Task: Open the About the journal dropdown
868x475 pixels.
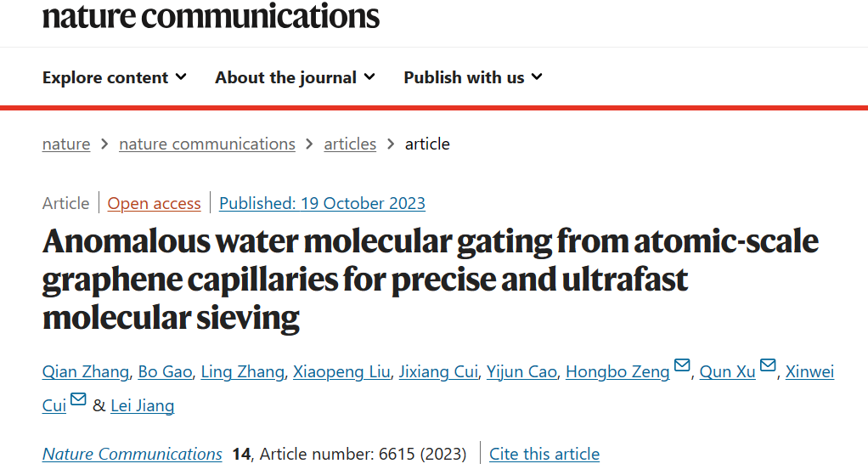Action: coord(295,77)
